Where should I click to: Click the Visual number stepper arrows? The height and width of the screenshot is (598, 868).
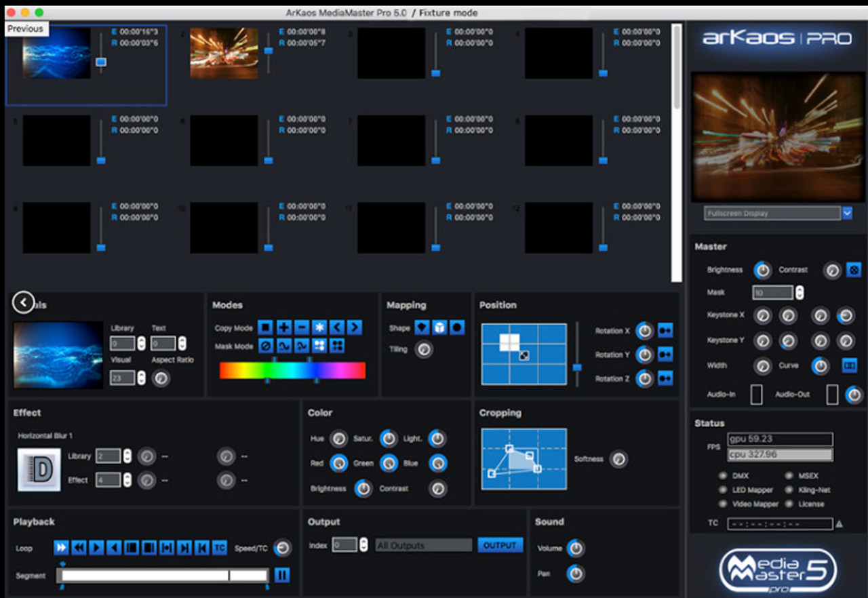pyautogui.click(x=141, y=378)
